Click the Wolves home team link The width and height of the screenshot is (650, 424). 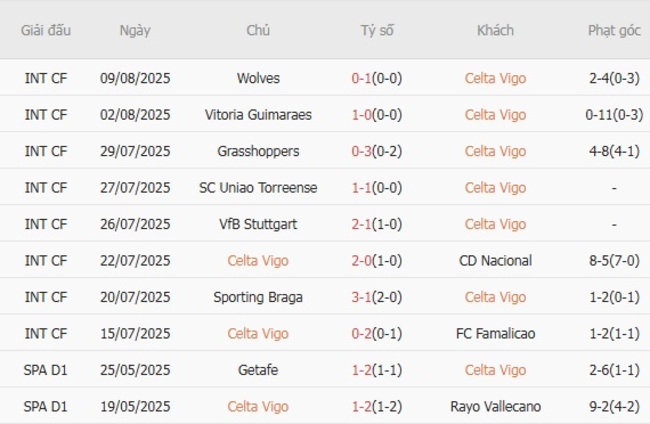point(258,78)
